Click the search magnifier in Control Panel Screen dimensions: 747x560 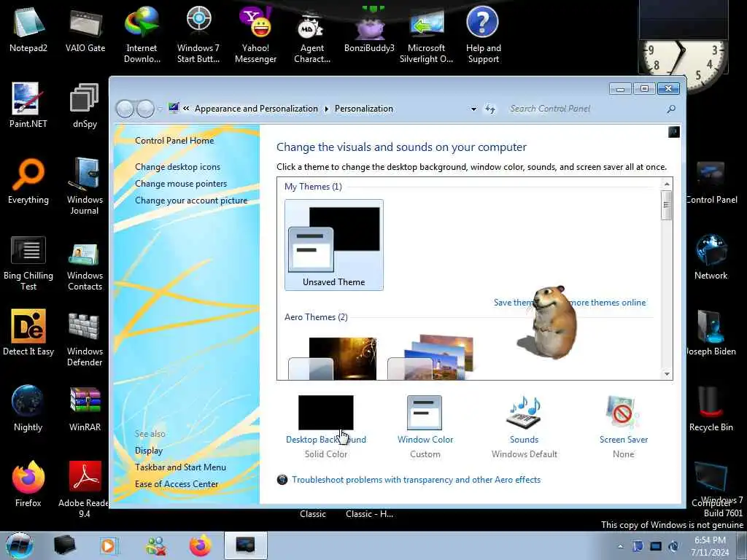(671, 109)
